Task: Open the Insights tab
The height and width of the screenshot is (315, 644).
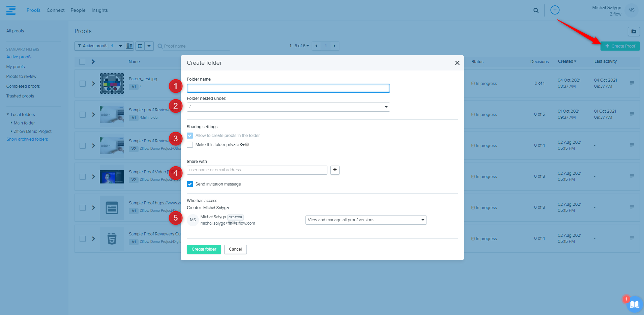Action: click(99, 10)
